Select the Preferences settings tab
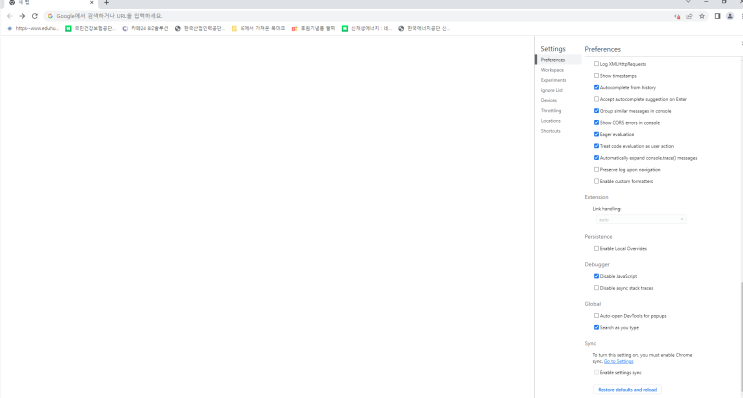The height and width of the screenshot is (398, 743). [558, 60]
